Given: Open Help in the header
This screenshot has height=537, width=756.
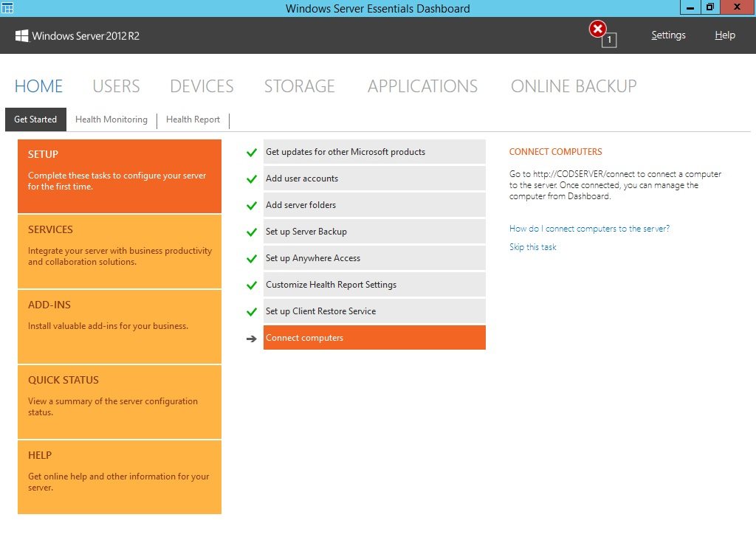Looking at the screenshot, I should coord(725,35).
